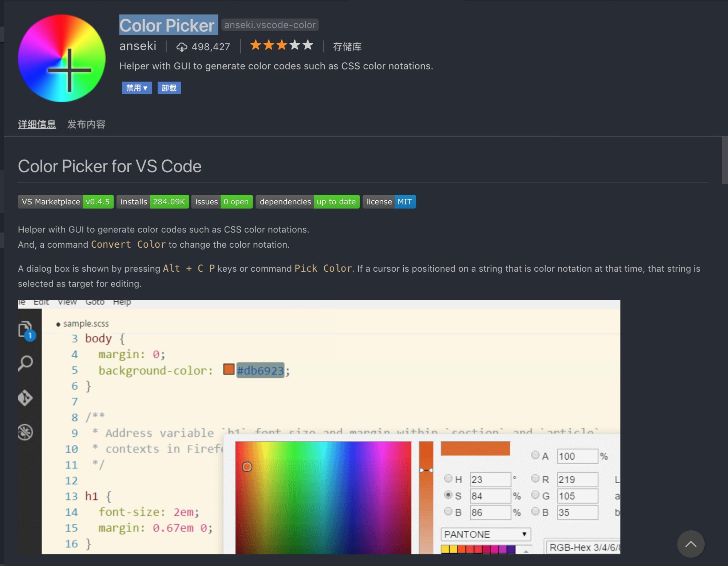Screen dimensions: 728x566
Task: Click the orange color preview bar
Action: [x=475, y=448]
